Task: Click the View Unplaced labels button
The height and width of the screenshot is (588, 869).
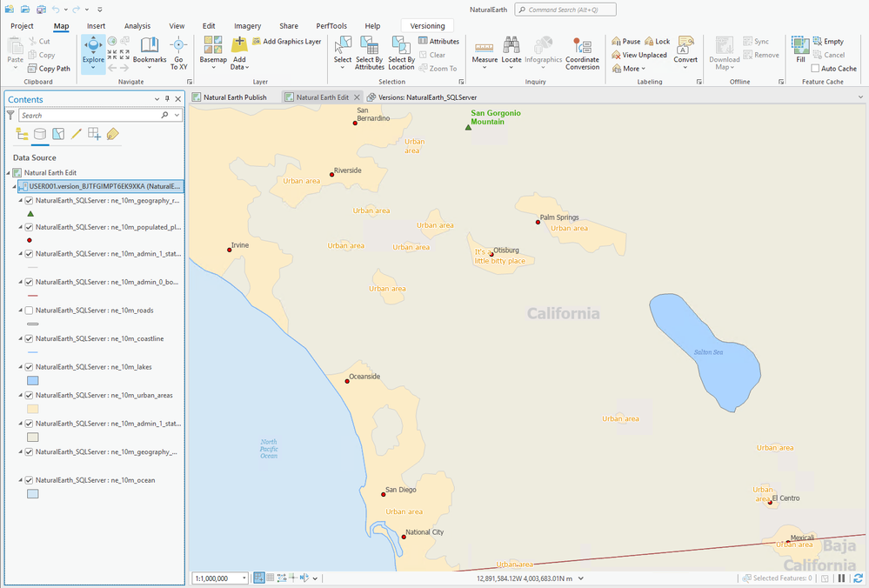Action: click(x=639, y=55)
